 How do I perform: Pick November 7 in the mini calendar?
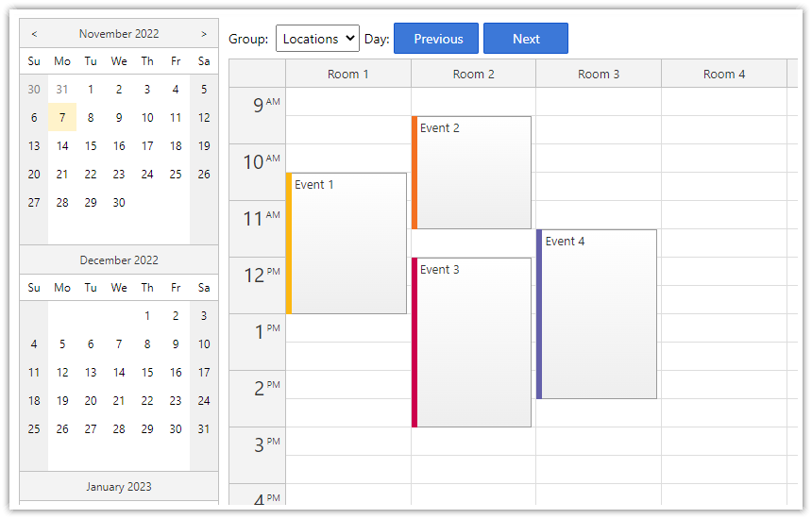[x=62, y=118]
